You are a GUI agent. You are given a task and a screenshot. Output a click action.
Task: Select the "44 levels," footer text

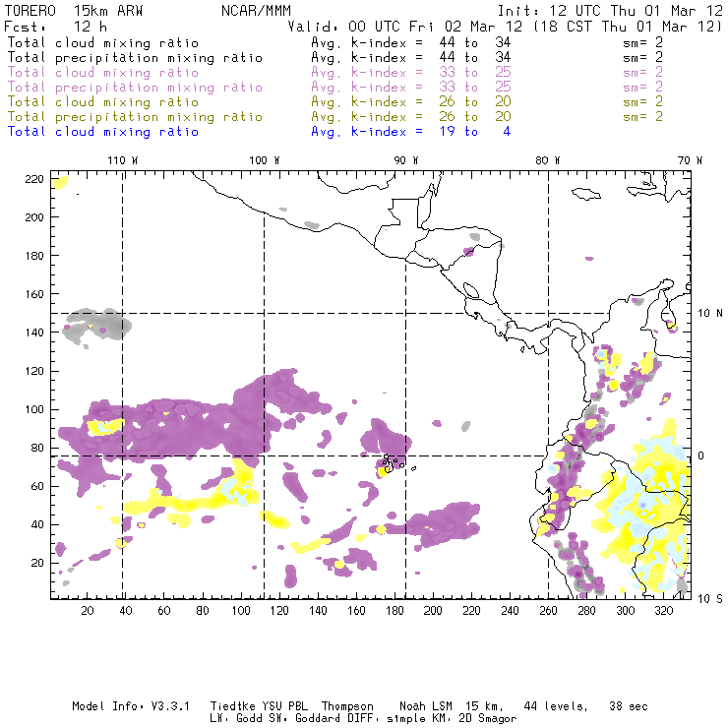point(556,706)
